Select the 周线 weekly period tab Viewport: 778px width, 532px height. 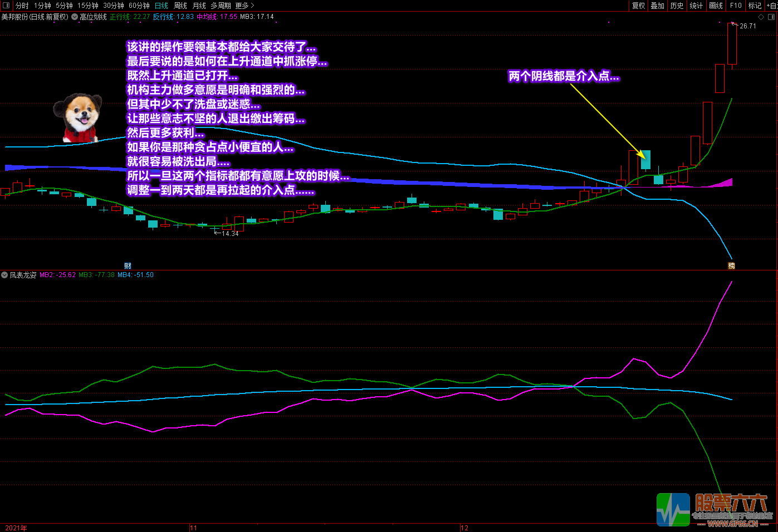coord(180,6)
